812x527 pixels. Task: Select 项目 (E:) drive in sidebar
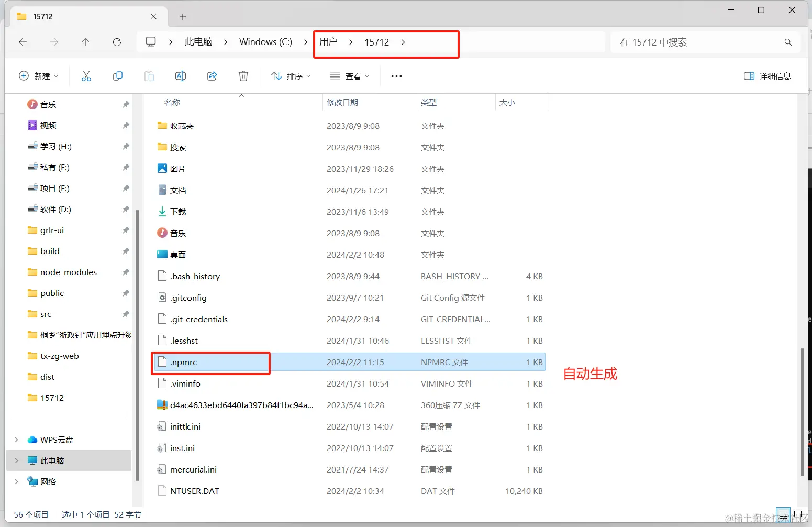(55, 188)
